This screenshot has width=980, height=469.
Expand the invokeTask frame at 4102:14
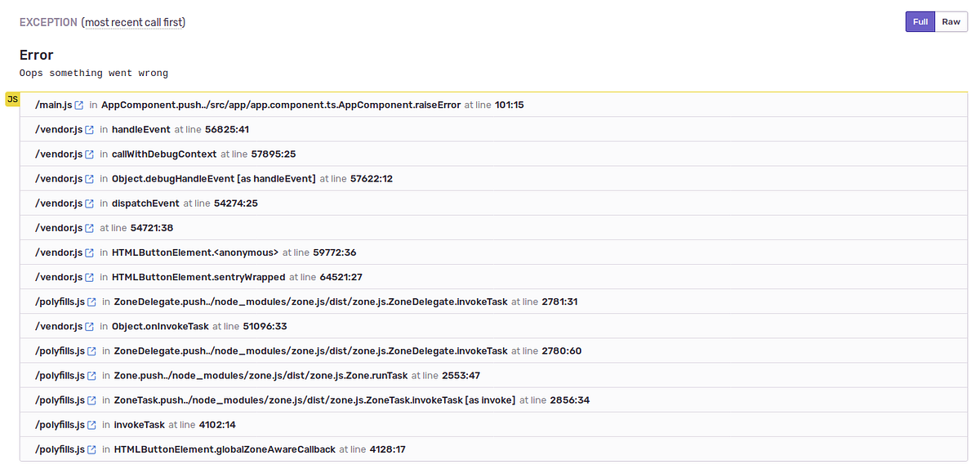(493, 425)
